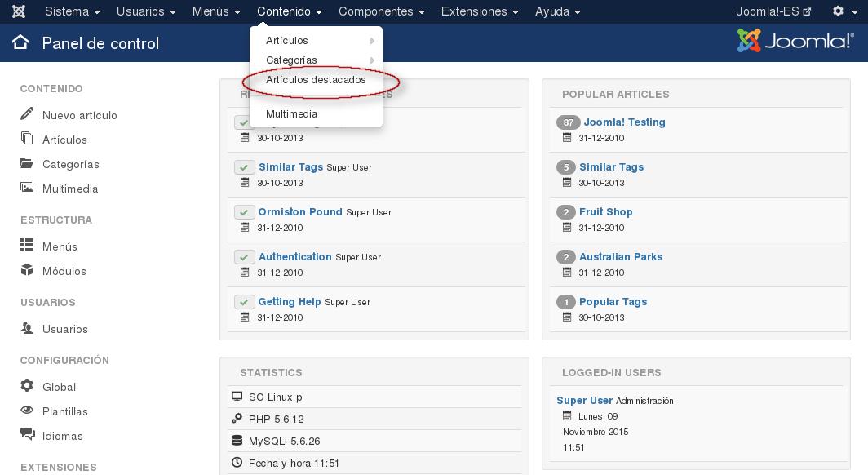Click the Super User link in Logged-in Users
This screenshot has width=868, height=475.
[584, 400]
